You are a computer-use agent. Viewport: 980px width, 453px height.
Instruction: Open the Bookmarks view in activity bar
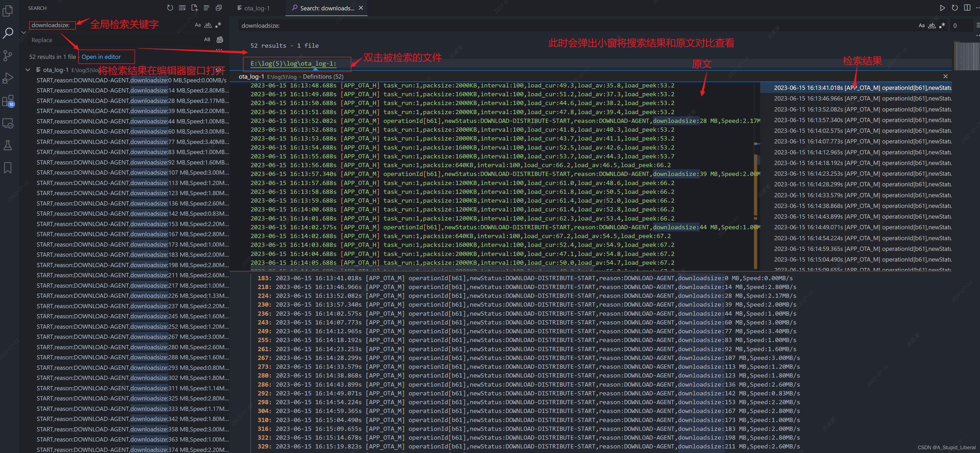8,168
